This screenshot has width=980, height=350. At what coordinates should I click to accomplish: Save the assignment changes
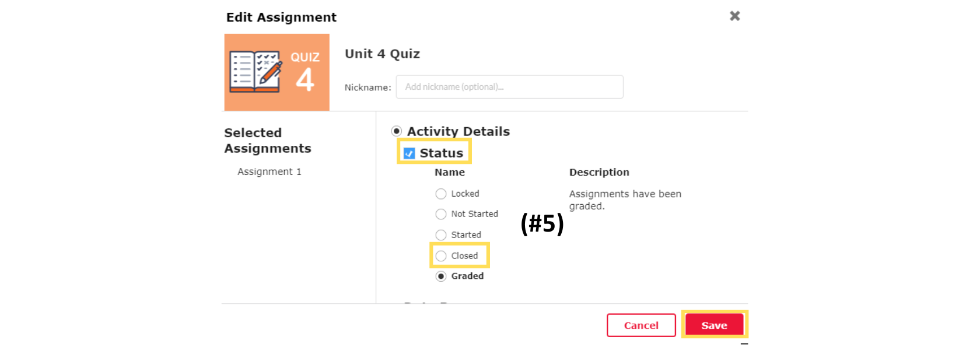[714, 325]
